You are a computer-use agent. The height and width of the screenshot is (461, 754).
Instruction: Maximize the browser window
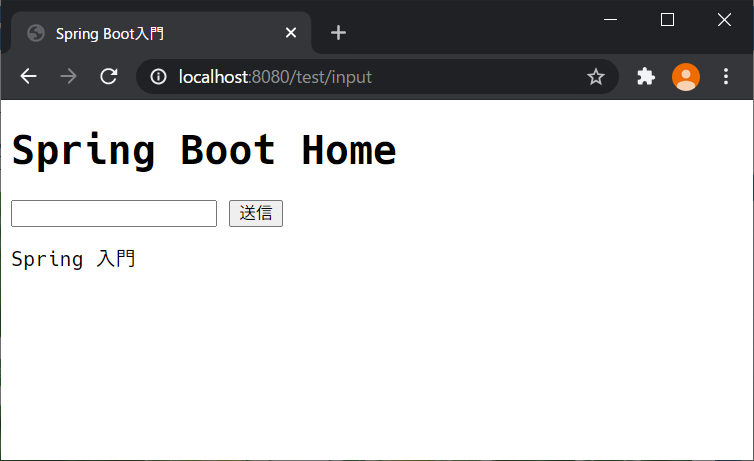(667, 20)
